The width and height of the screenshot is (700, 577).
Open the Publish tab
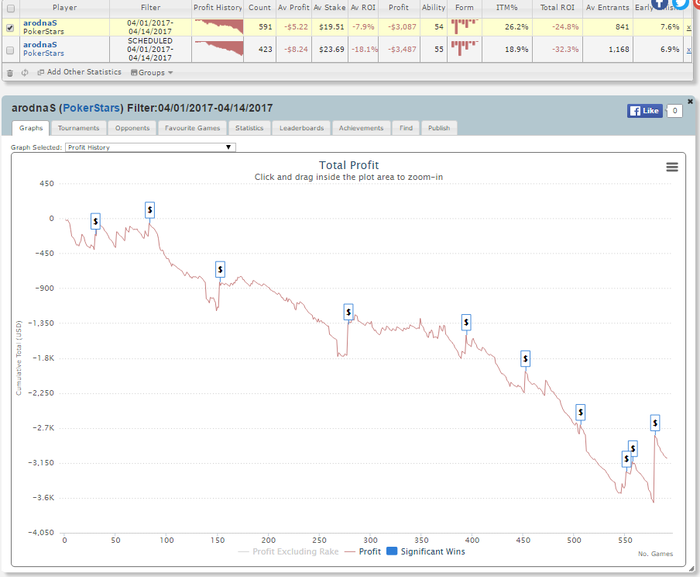(x=439, y=128)
